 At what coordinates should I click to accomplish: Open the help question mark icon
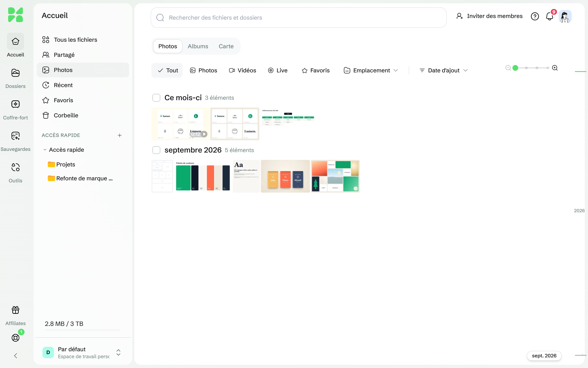pos(535,16)
